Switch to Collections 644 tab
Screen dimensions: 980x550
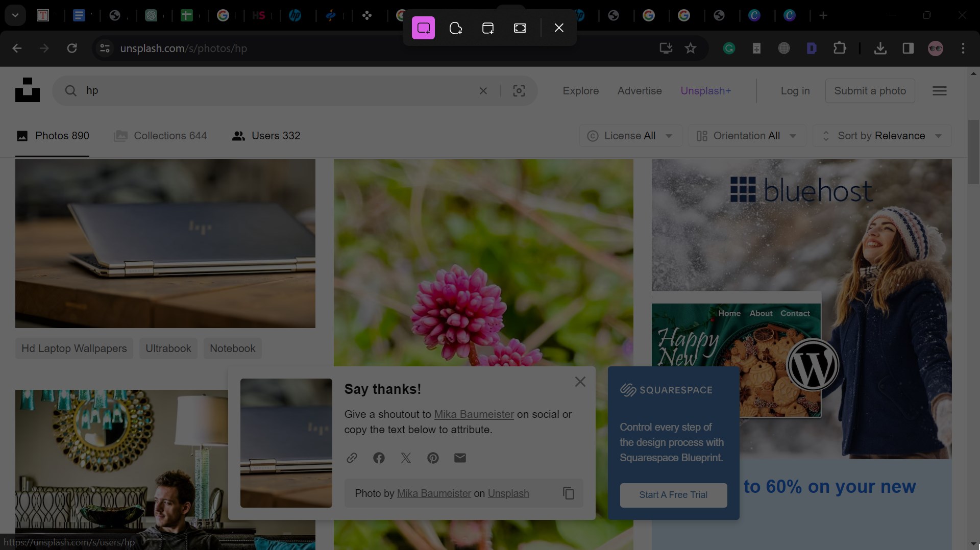tap(160, 136)
